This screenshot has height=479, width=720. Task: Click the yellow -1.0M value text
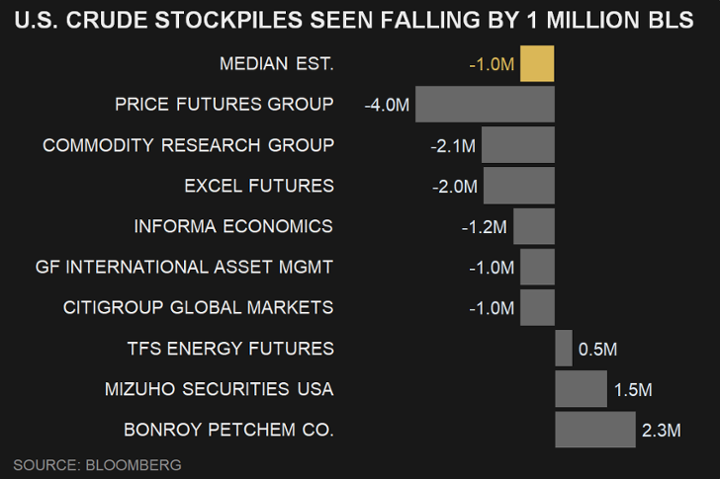click(x=491, y=65)
